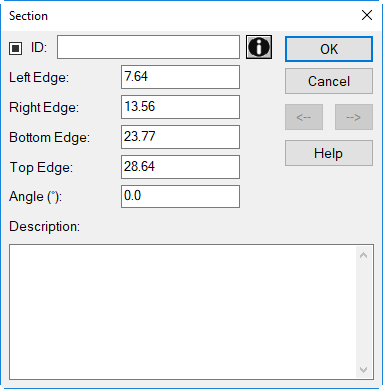Close the Section dialog with the X

point(367,15)
